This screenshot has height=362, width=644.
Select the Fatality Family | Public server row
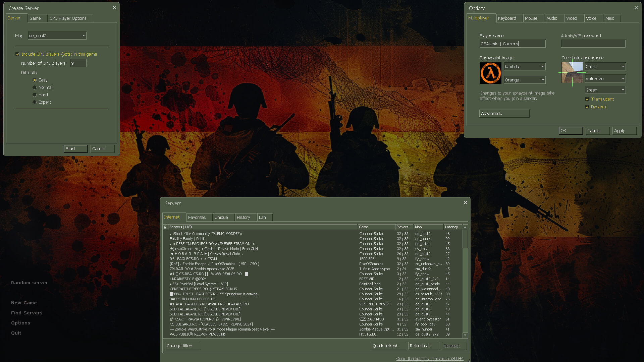[313, 239]
